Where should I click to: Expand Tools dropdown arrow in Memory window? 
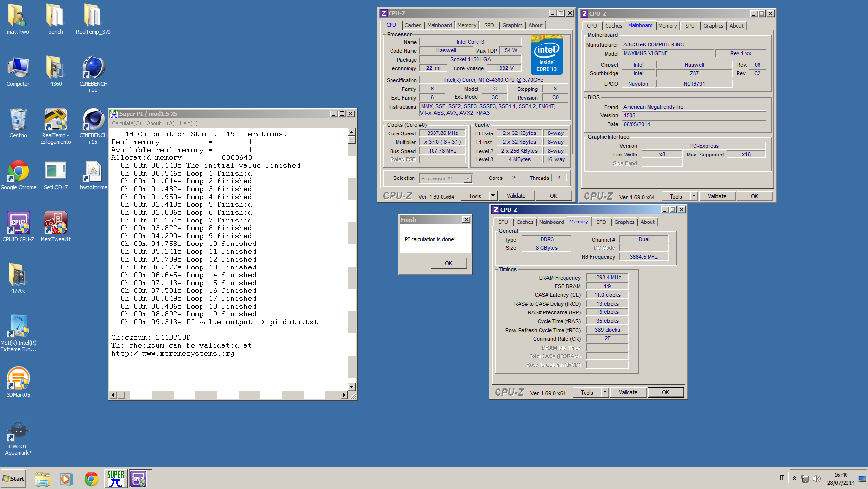605,392
